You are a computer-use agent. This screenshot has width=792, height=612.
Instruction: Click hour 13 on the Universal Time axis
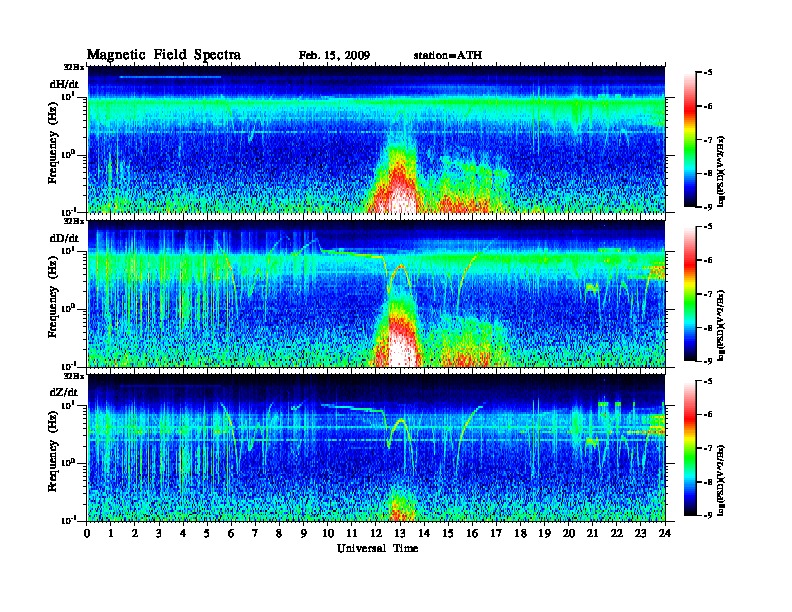(400, 534)
